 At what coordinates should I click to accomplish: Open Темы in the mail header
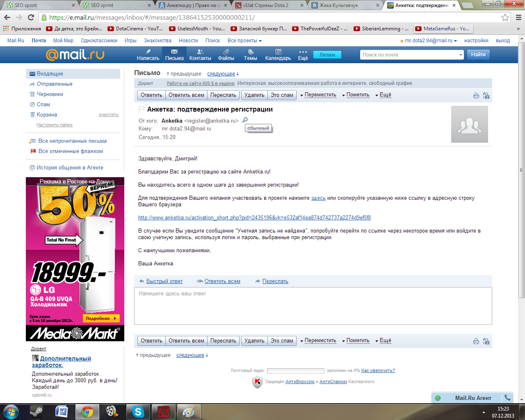251,55
